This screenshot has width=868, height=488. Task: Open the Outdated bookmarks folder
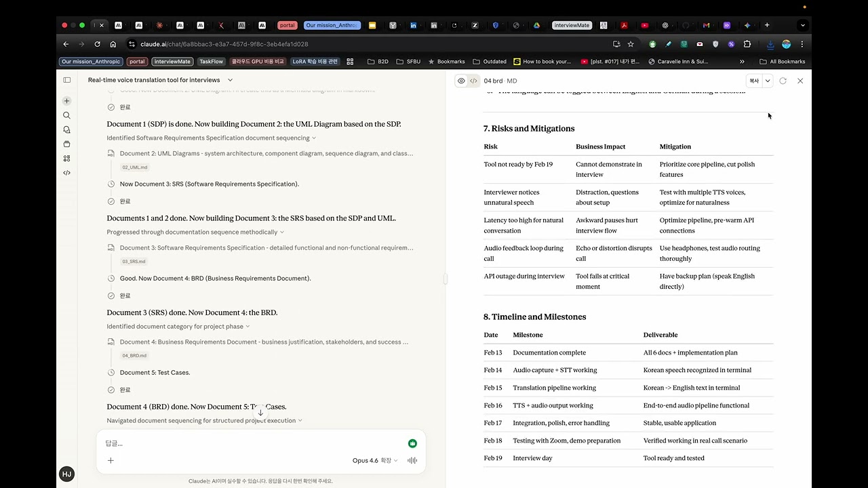click(x=490, y=62)
